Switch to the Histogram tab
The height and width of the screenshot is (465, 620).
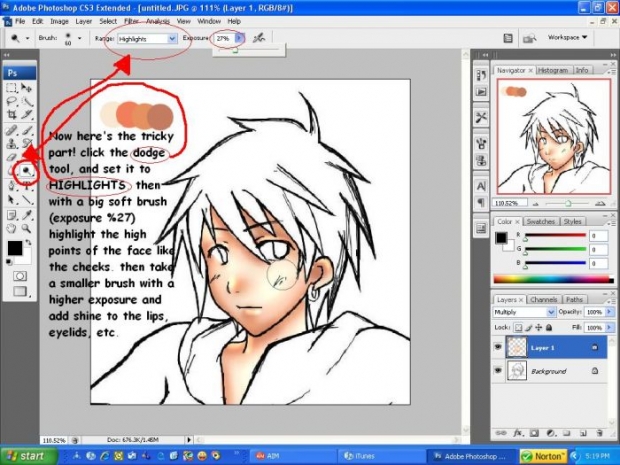click(x=553, y=70)
